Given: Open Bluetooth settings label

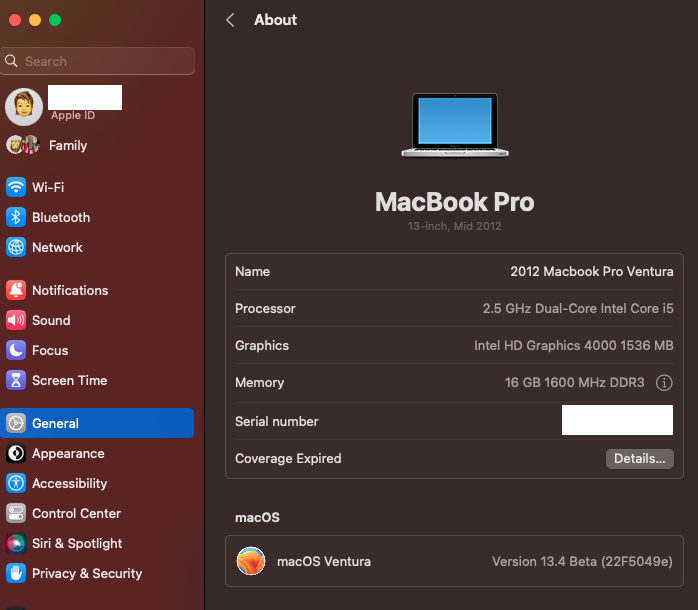Looking at the screenshot, I should (61, 217).
